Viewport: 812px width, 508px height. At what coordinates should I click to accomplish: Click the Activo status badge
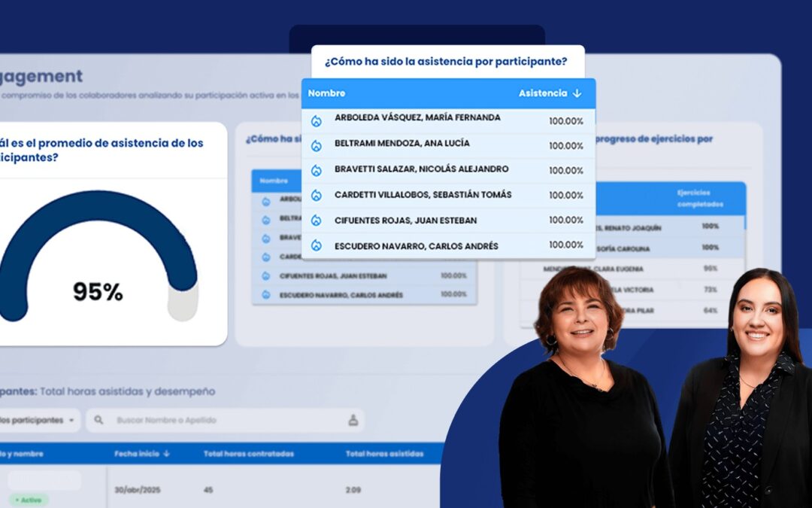(29, 500)
